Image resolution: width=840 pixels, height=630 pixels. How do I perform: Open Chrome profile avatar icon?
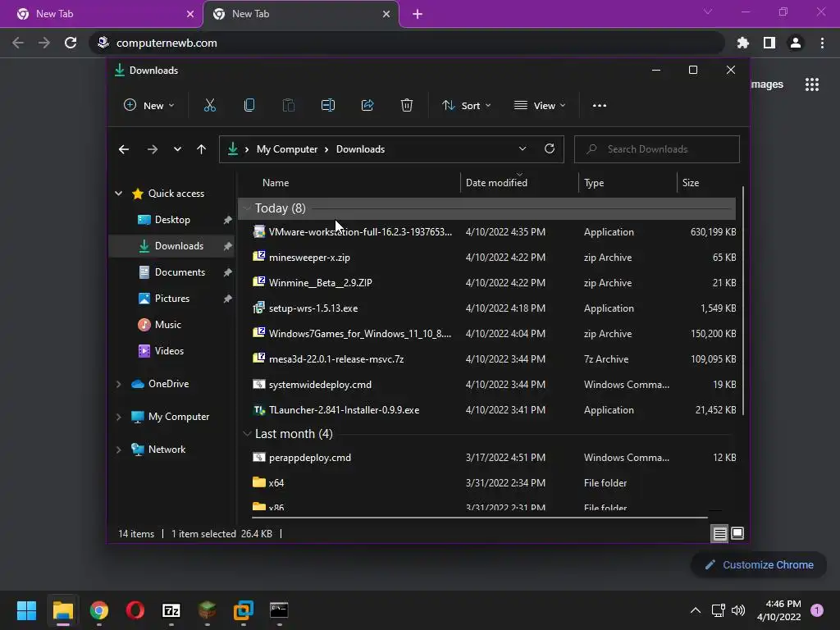pyautogui.click(x=796, y=43)
